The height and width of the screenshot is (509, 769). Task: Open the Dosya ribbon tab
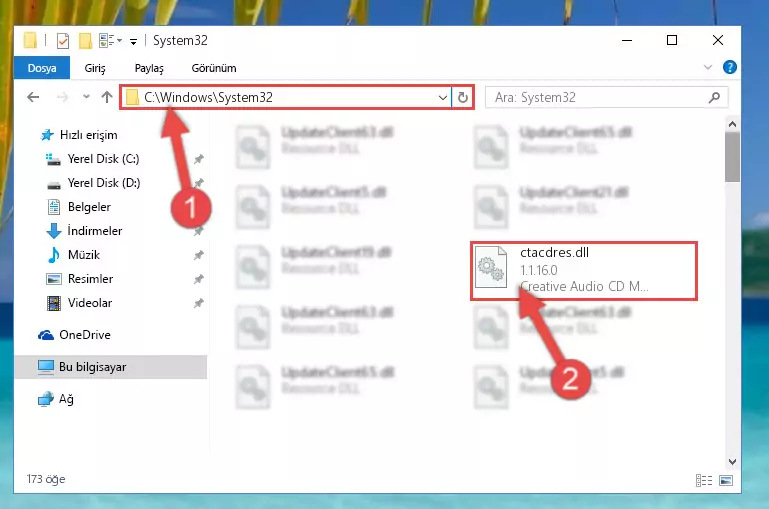42,68
